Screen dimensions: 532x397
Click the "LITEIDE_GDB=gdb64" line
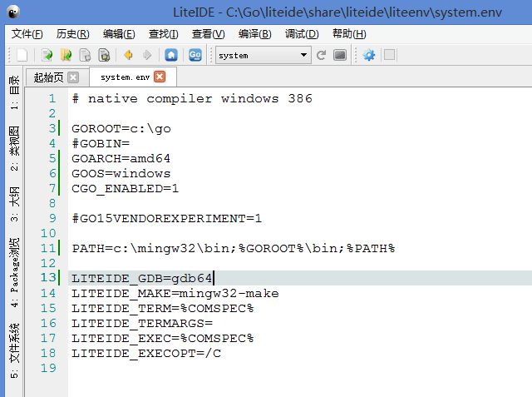142,279
